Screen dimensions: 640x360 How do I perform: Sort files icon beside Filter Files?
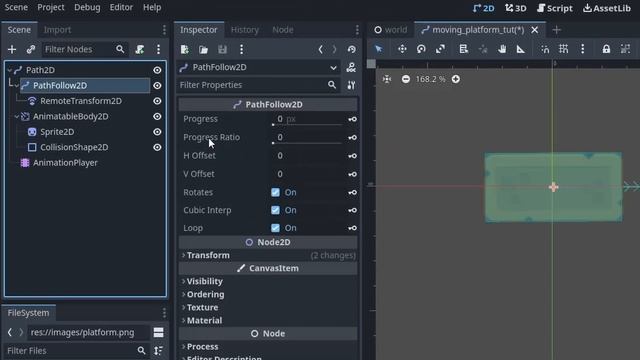point(158,351)
